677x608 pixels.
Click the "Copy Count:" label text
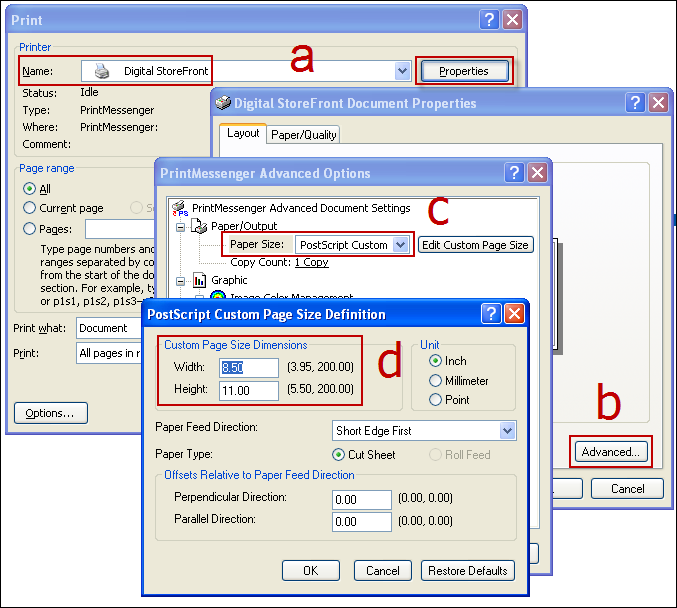tap(260, 262)
